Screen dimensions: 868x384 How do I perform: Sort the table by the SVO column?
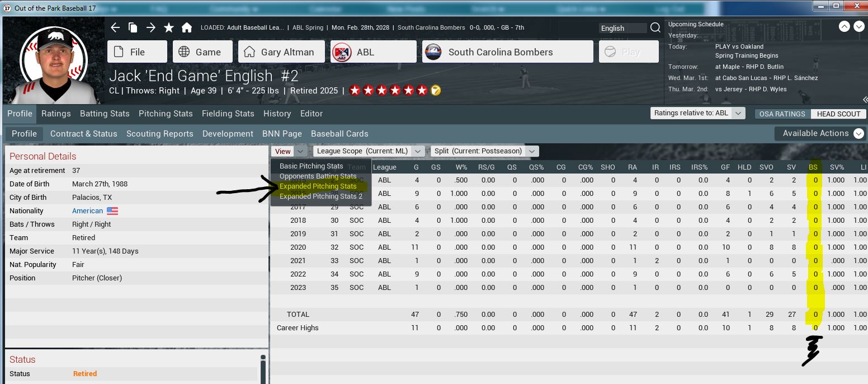pos(767,167)
